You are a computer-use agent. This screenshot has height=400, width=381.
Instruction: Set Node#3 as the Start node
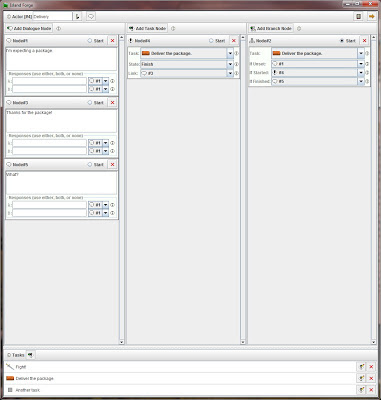(x=95, y=103)
